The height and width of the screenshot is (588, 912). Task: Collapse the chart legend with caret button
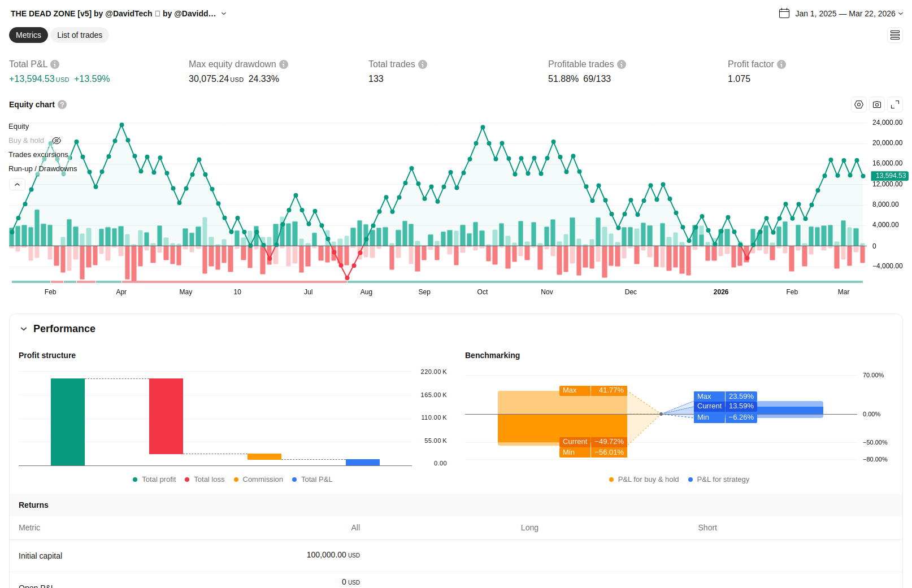tap(17, 185)
